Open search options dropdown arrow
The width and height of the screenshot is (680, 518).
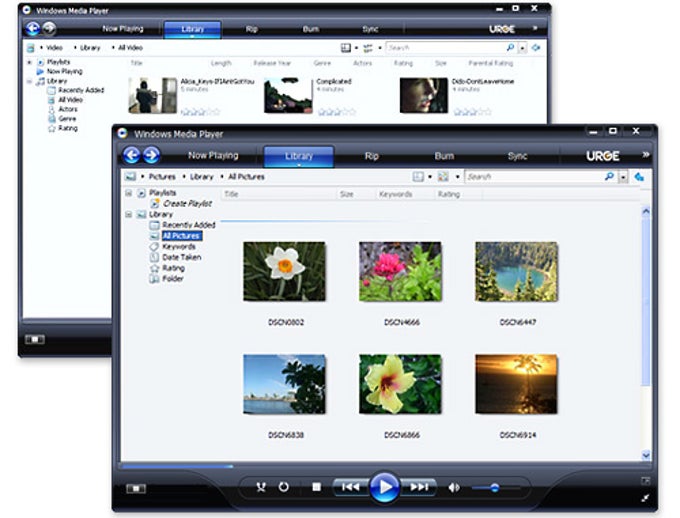pos(623,177)
